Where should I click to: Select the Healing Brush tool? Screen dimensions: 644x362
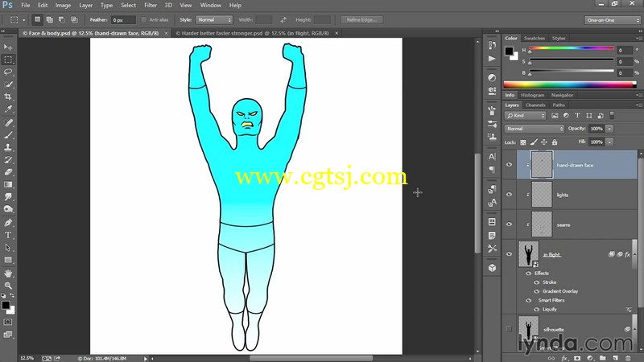coord(8,122)
